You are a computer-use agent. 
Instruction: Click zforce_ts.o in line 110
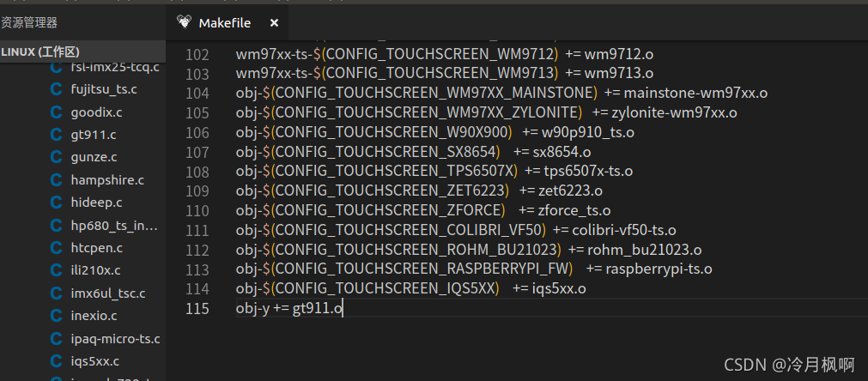pyautogui.click(x=574, y=211)
